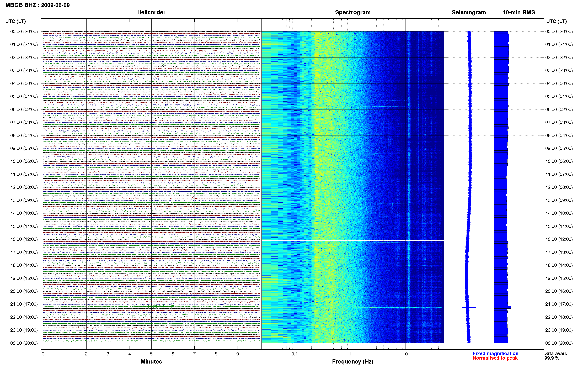
Task: Click the seismogram spike near 21:00
Action: (469, 308)
